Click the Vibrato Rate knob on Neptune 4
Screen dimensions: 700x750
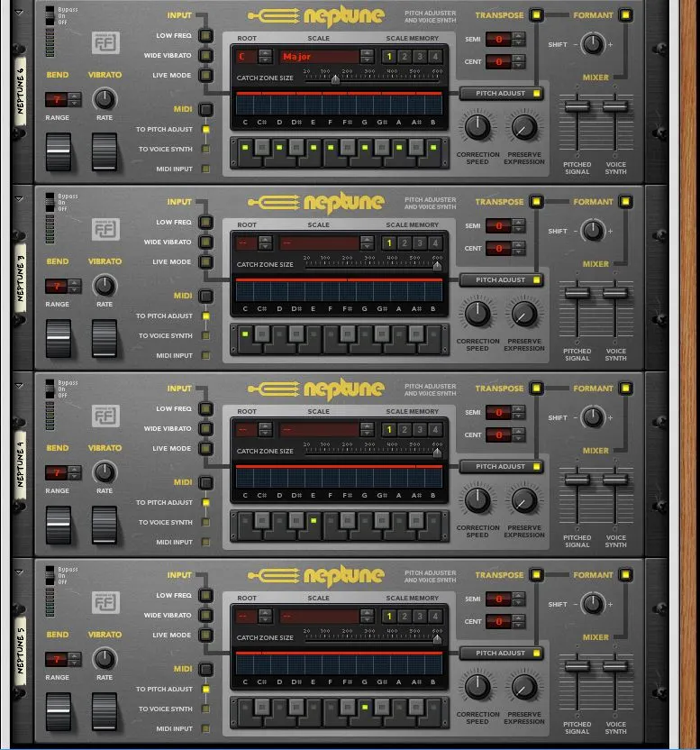105,472
